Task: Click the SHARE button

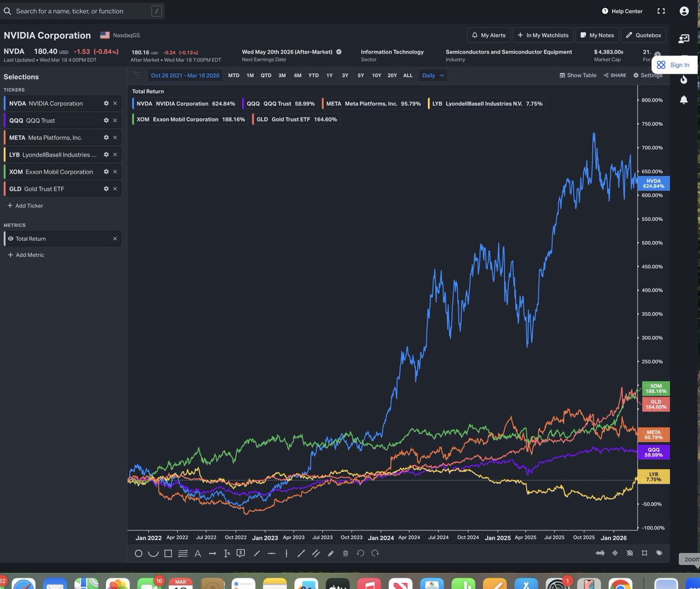Action: (x=615, y=75)
